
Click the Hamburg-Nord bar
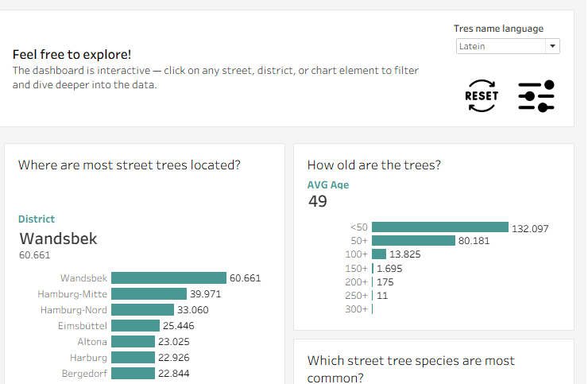tap(142, 310)
